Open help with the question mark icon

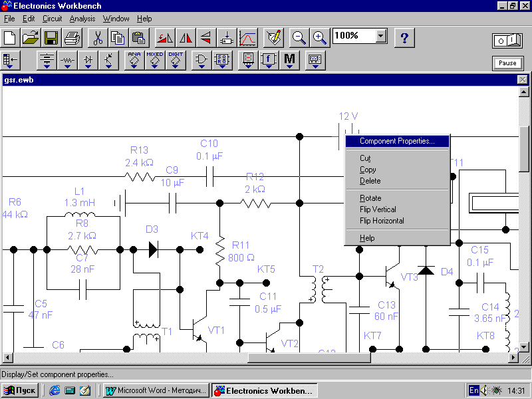[404, 37]
